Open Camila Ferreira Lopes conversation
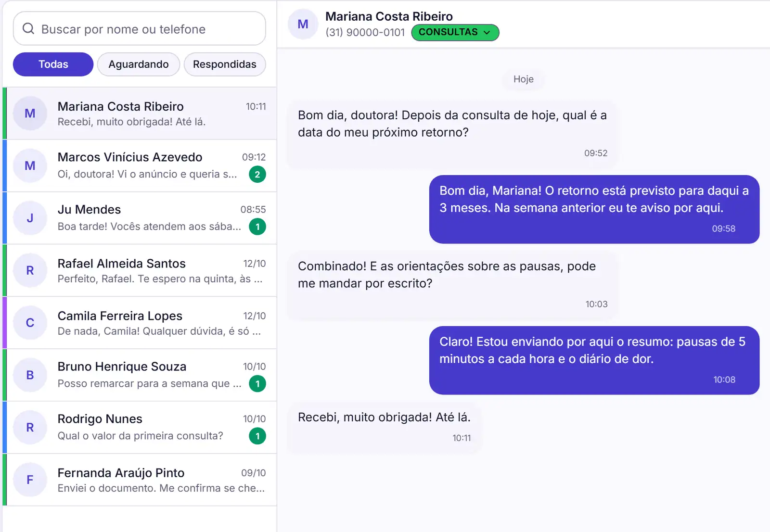The image size is (770, 532). [x=141, y=323]
